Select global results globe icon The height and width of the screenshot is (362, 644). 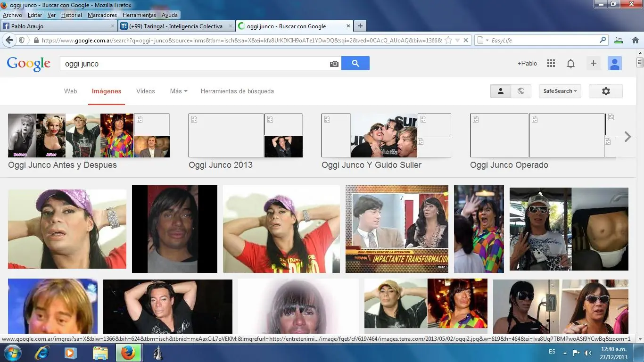(521, 91)
